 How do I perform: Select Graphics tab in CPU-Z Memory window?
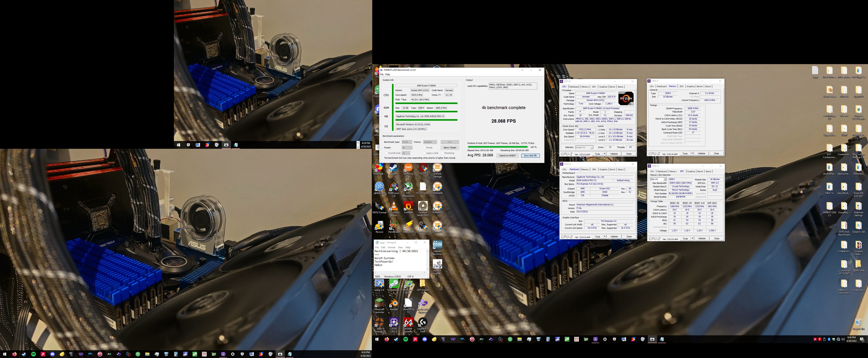(690, 86)
